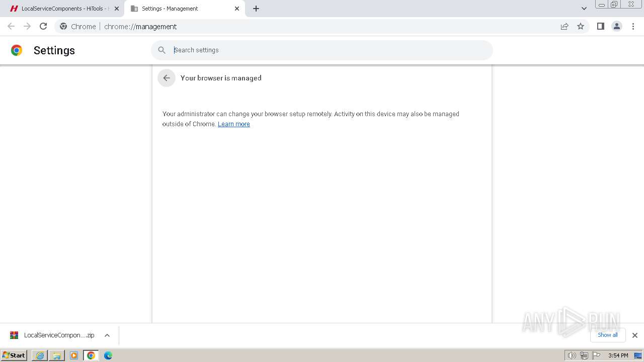Bookmark this tab with the star icon

click(581, 26)
